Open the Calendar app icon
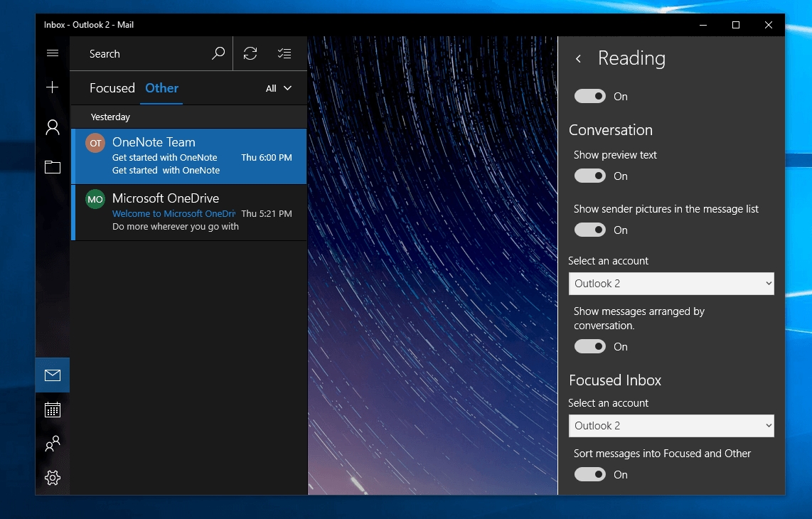 (53, 410)
